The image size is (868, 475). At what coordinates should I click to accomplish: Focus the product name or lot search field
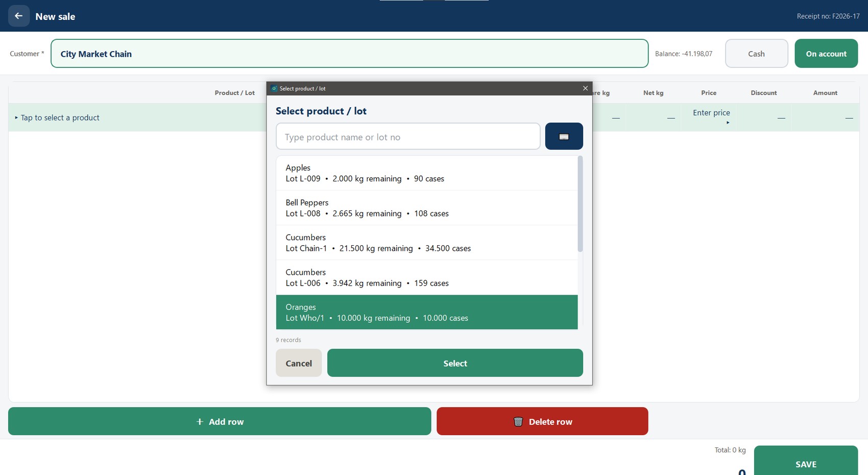coord(408,136)
